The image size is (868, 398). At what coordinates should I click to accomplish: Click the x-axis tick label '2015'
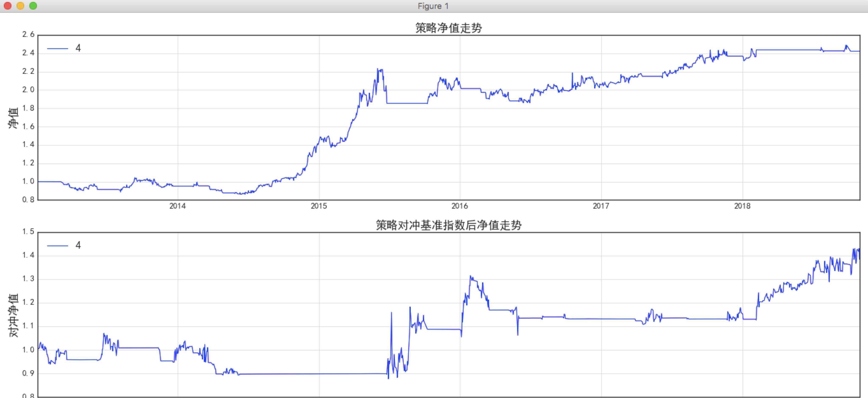click(319, 206)
